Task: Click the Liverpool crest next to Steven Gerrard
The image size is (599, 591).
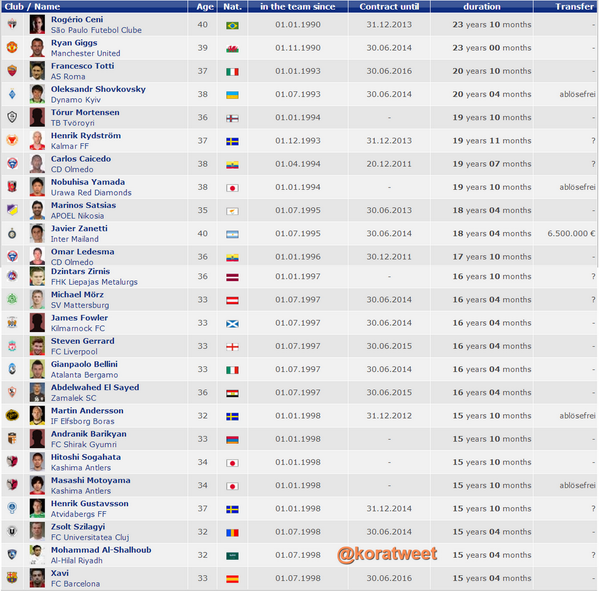Action: (x=12, y=346)
